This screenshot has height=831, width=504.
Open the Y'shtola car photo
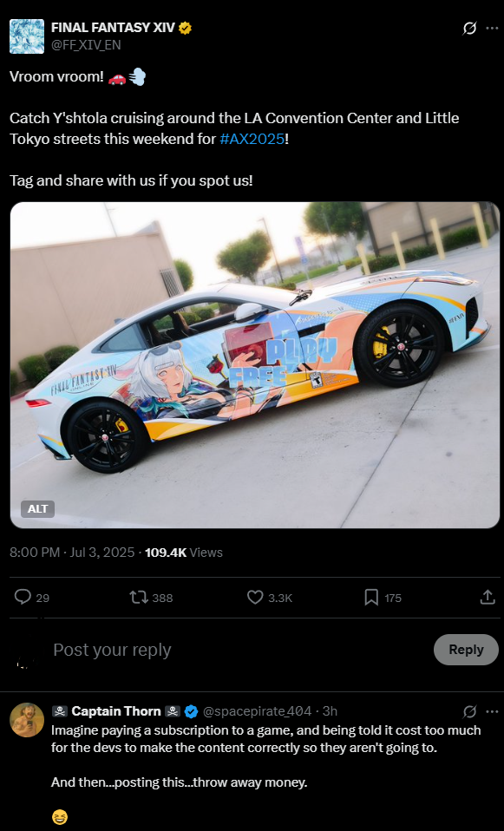coord(255,364)
